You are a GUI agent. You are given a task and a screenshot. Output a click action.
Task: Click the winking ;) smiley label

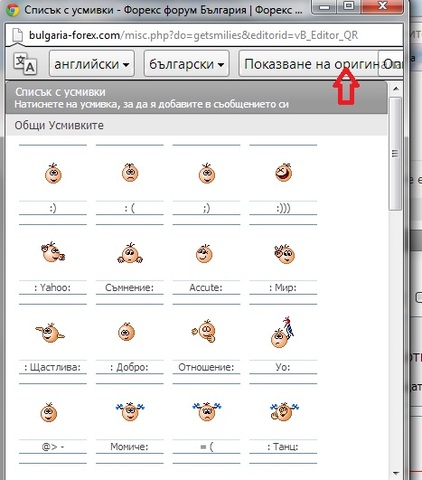coord(206,208)
